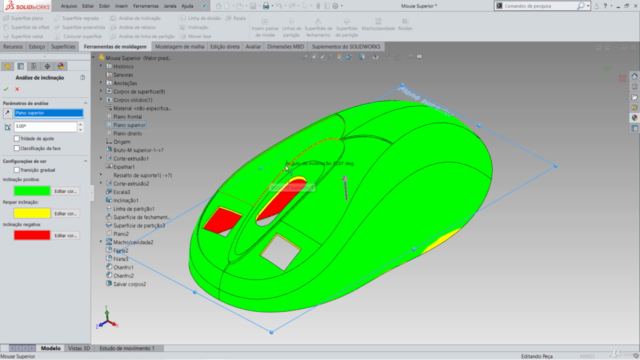Click yellow Requer inclinação color swatch
Image resolution: width=640 pixels, height=360 pixels.
32,213
